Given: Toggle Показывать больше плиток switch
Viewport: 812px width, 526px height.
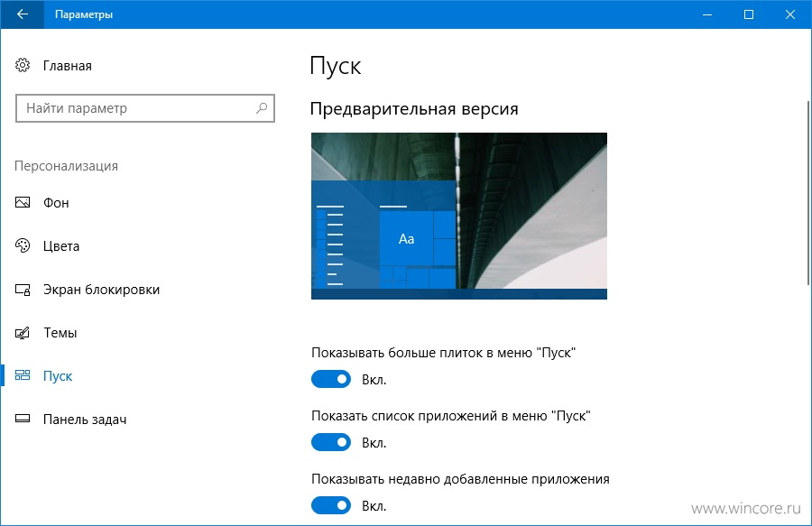Looking at the screenshot, I should pos(331,379).
